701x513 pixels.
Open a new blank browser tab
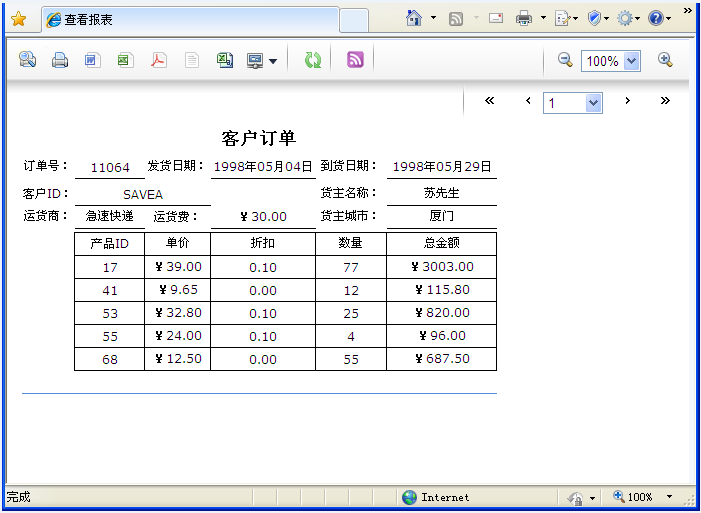(x=354, y=21)
